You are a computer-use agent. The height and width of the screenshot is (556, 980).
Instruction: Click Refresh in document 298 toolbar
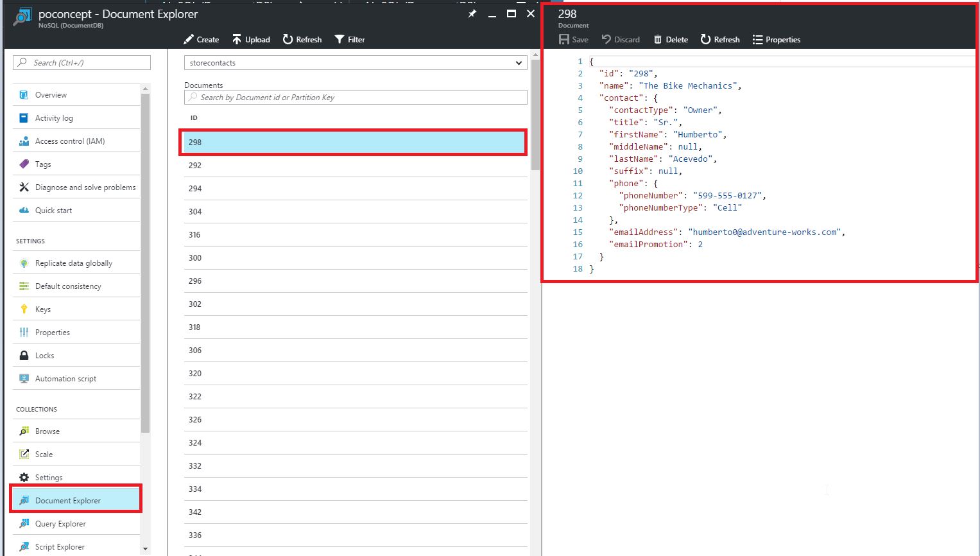click(x=720, y=40)
